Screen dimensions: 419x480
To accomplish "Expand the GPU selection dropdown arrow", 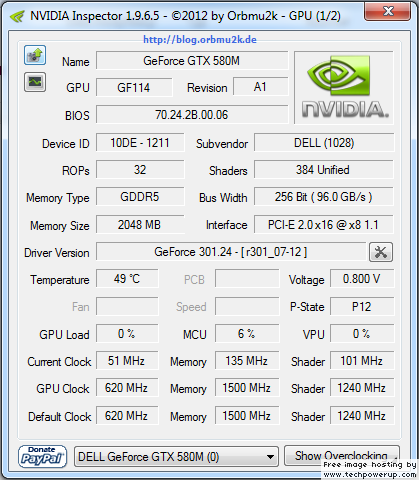I will (271, 457).
